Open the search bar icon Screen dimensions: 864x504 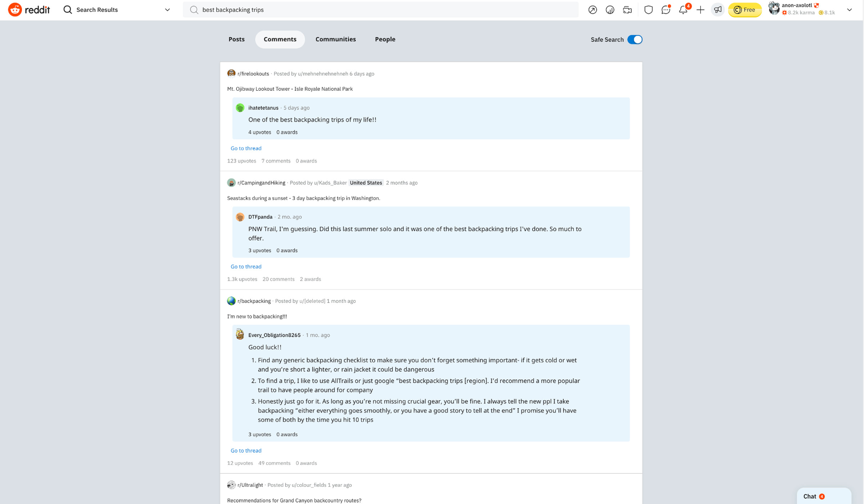[194, 10]
